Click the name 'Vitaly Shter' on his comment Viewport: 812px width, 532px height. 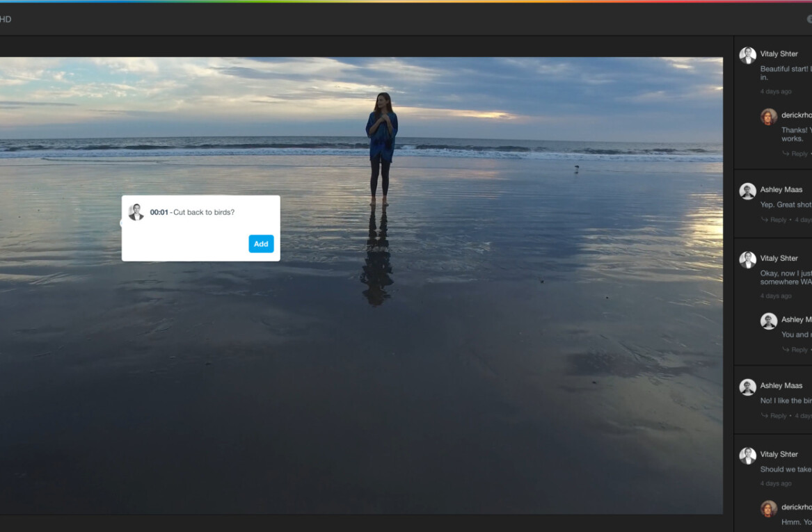pos(778,54)
